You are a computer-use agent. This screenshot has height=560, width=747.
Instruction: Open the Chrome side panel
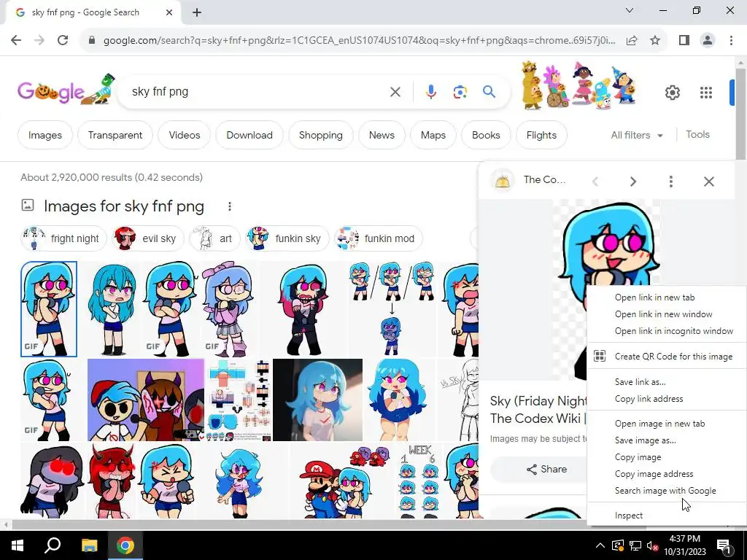point(684,41)
